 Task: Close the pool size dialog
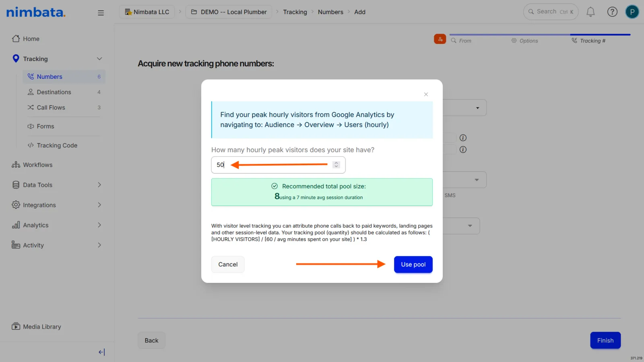tap(426, 94)
